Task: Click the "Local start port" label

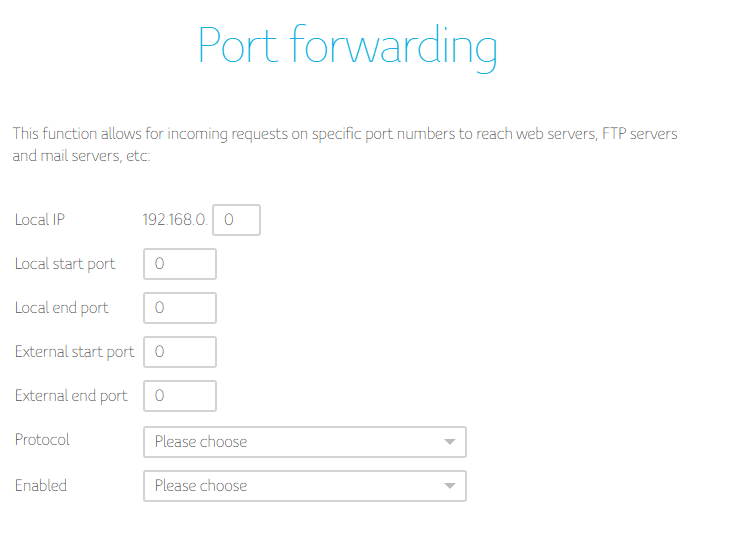Action: [x=65, y=264]
